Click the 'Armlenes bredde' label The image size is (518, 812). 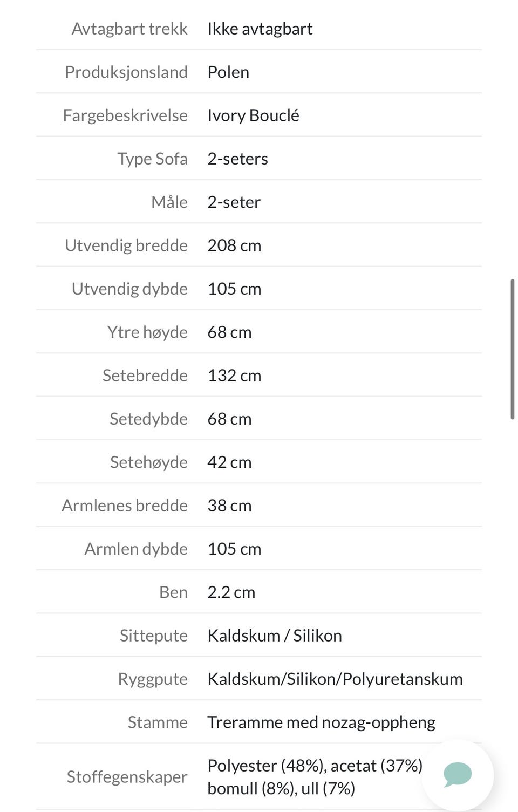[x=125, y=506]
